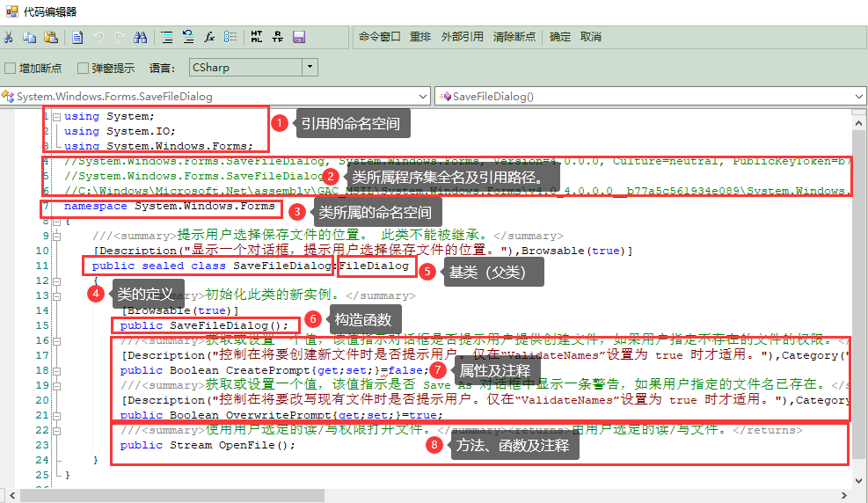Click the 取消 button
This screenshot has height=503, width=868.
(591, 37)
